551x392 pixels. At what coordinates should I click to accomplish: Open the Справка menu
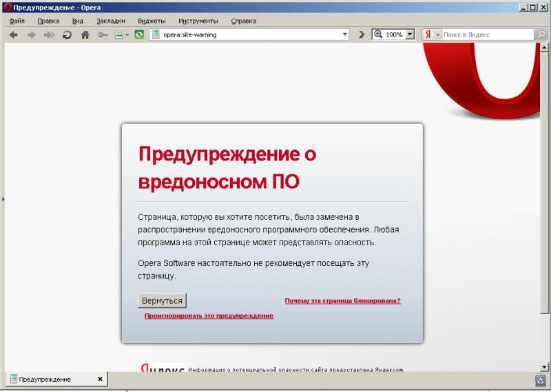244,21
